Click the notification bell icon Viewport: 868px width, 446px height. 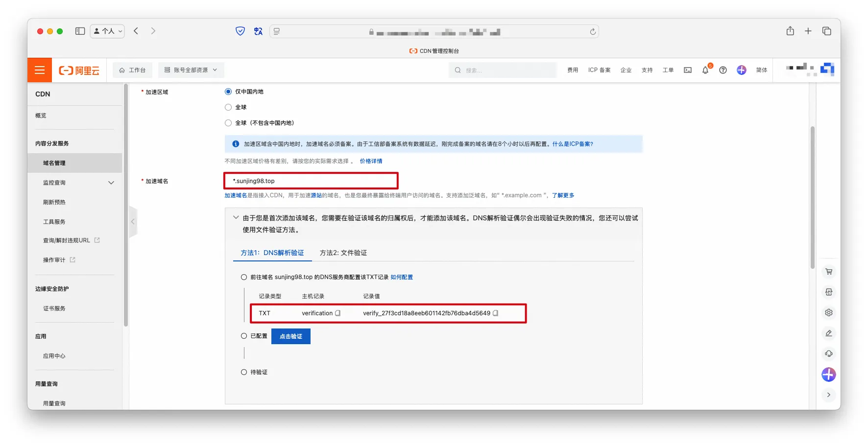pos(705,70)
